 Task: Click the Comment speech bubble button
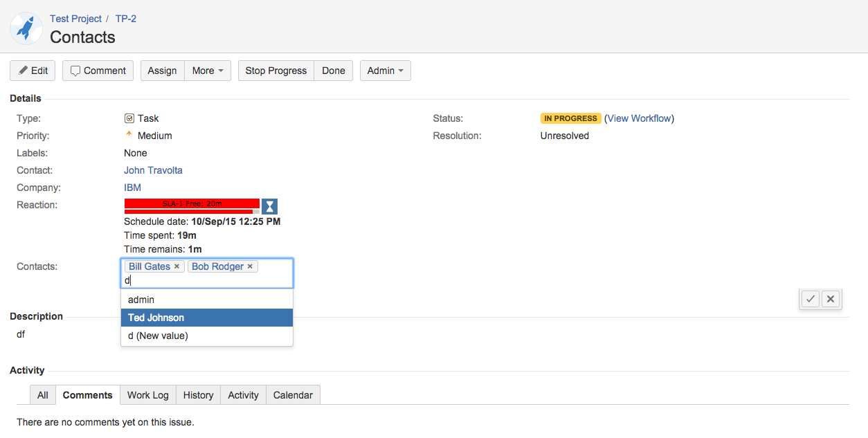point(98,71)
